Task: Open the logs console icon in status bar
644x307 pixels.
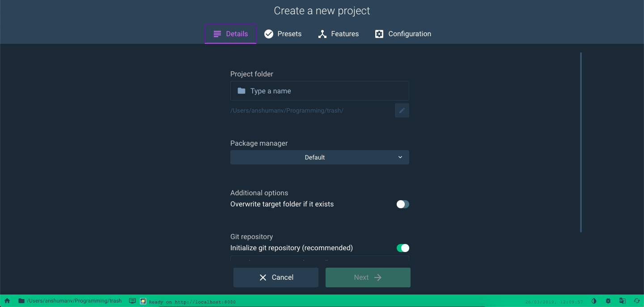Action: point(132,301)
